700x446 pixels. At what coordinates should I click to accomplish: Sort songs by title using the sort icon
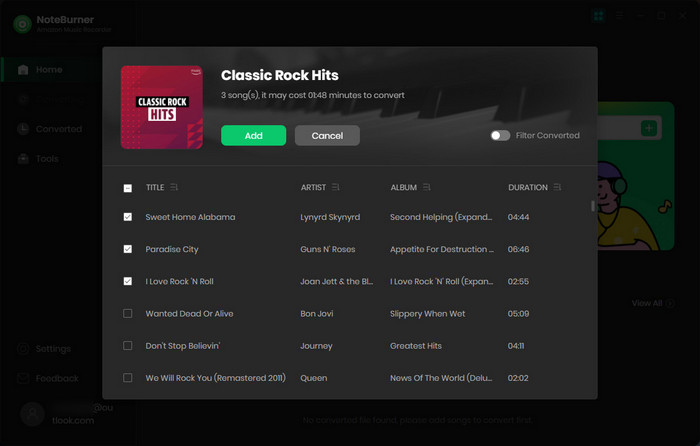(174, 188)
